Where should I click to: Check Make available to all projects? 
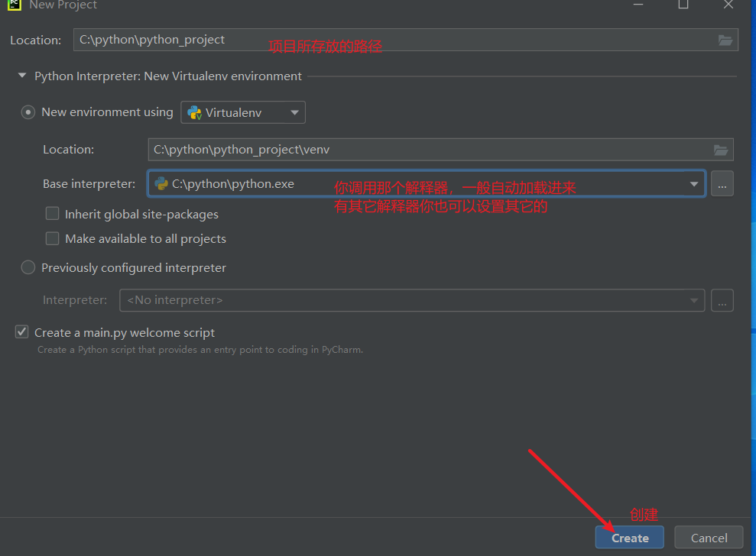click(x=52, y=238)
